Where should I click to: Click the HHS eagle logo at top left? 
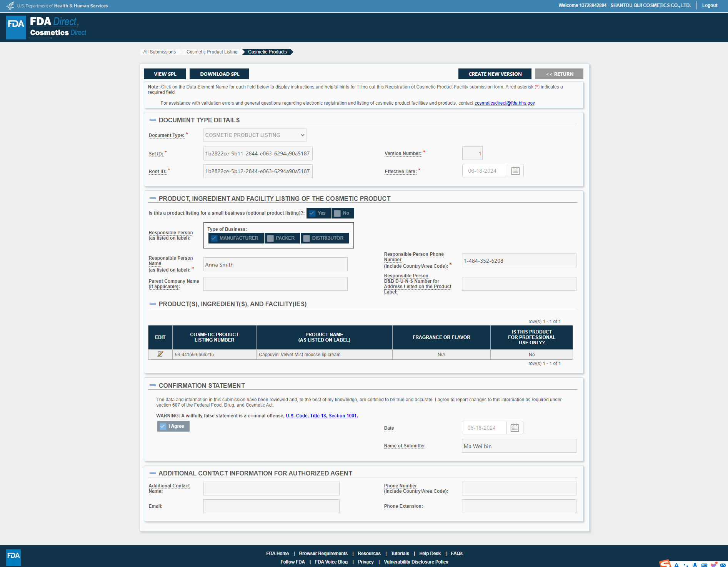point(10,6)
